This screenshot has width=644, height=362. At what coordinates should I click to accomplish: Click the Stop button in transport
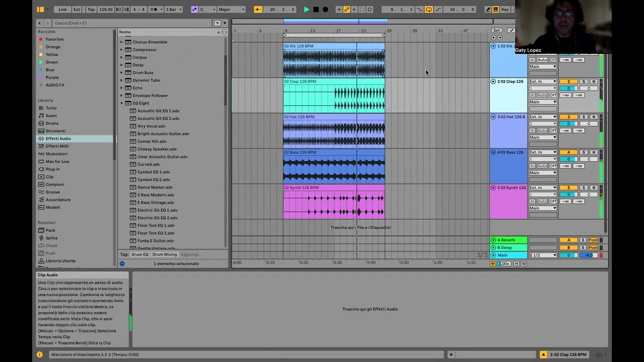(316, 10)
